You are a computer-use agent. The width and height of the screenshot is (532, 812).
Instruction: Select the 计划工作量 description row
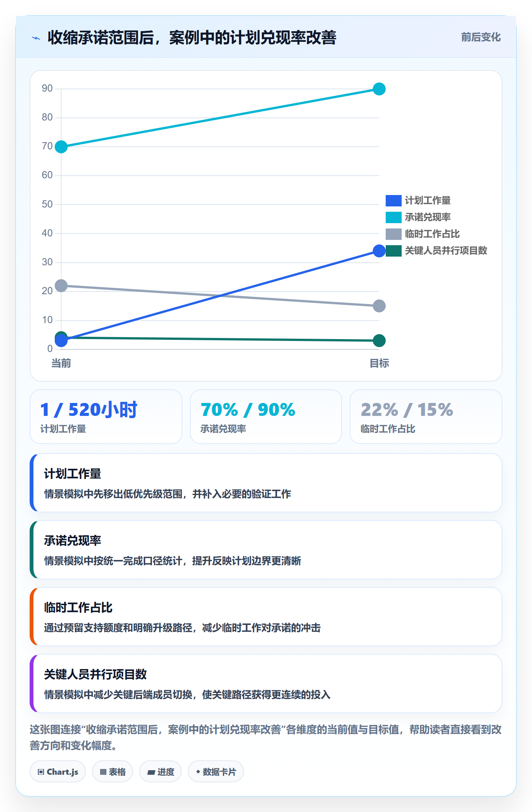coord(266,483)
